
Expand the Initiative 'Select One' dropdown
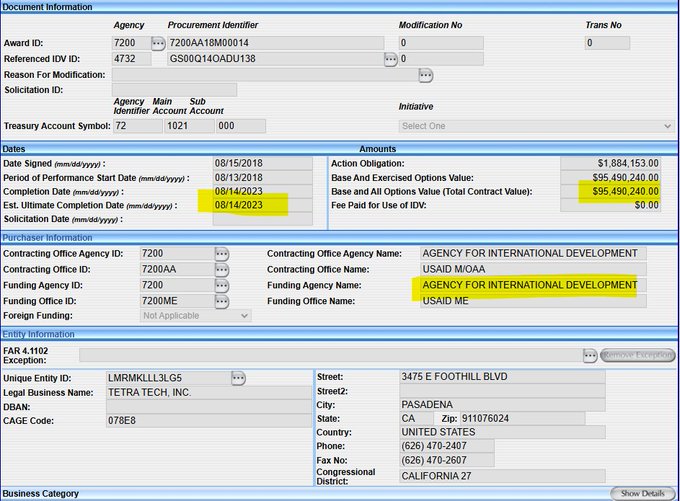coord(536,126)
